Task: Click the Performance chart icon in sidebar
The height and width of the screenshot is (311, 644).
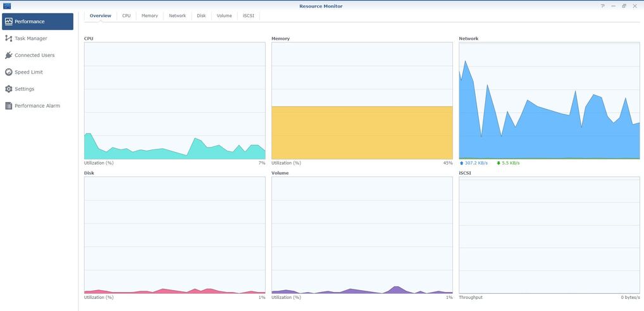Action: point(9,22)
